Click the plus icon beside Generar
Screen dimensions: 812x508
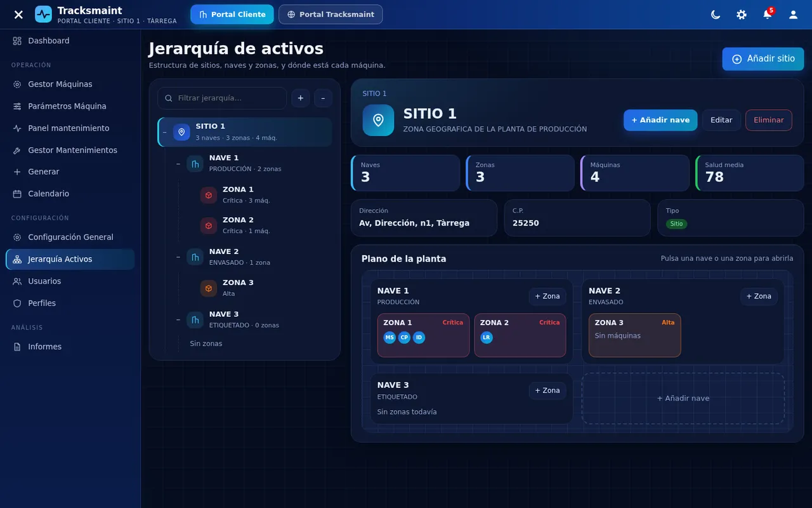pos(17,172)
